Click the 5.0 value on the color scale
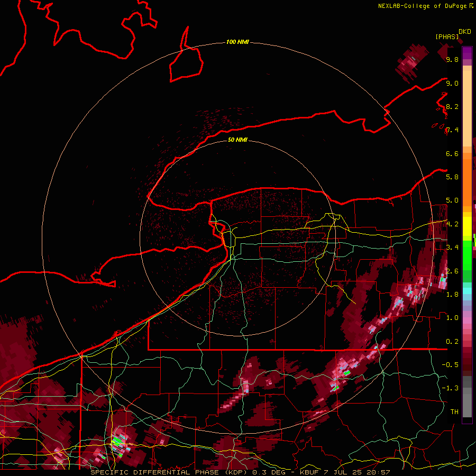Image resolution: width=476 pixels, height=476 pixels. [452, 200]
